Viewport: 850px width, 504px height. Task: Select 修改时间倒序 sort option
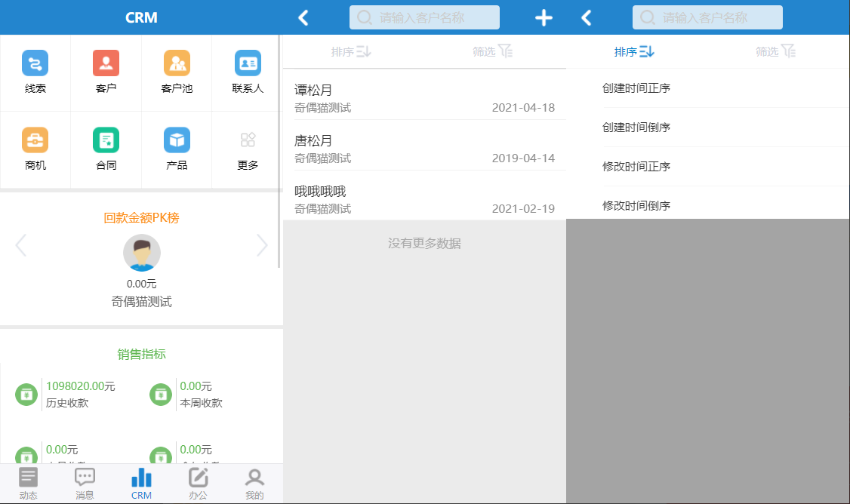pos(636,205)
